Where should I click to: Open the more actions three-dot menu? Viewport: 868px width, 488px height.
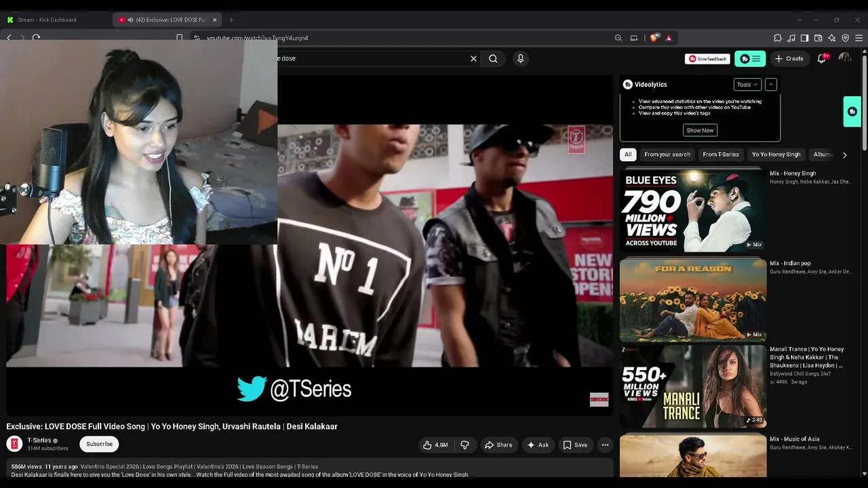605,445
